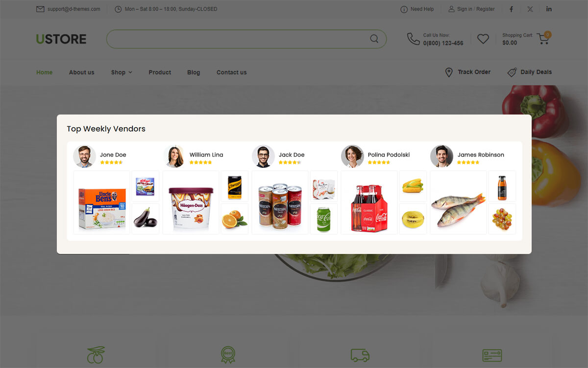Focus the product search input field

click(x=238, y=39)
